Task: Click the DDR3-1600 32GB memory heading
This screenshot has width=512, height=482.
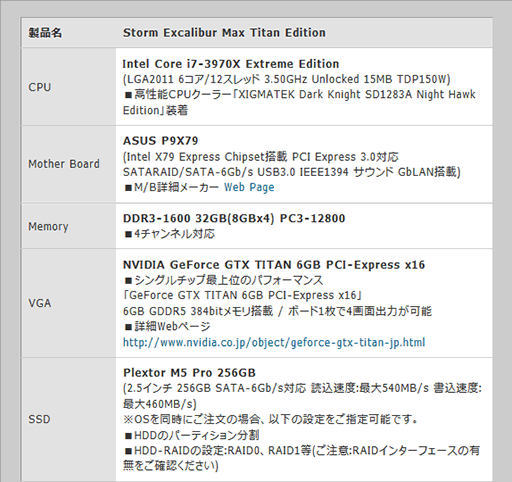Action: 234,218
